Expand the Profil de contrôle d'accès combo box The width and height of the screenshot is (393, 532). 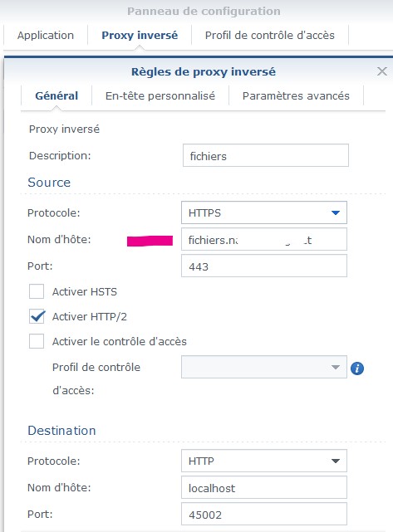[264, 367]
